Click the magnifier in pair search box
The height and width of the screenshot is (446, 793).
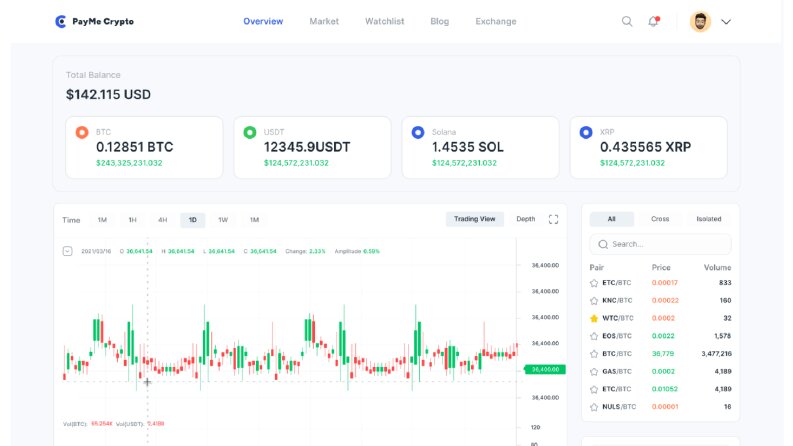[603, 244]
